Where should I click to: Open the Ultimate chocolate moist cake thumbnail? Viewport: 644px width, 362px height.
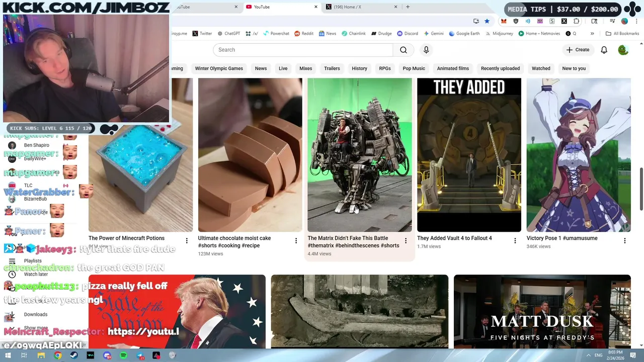250,155
